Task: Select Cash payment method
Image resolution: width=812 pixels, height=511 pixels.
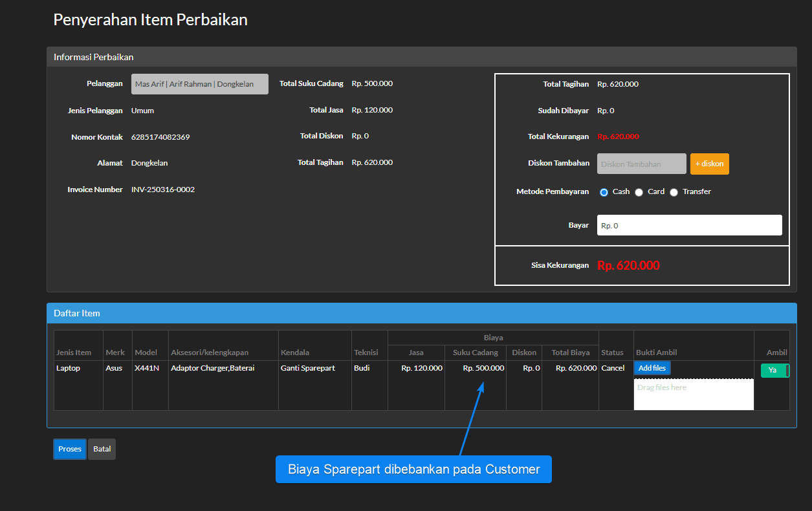Action: pos(604,192)
